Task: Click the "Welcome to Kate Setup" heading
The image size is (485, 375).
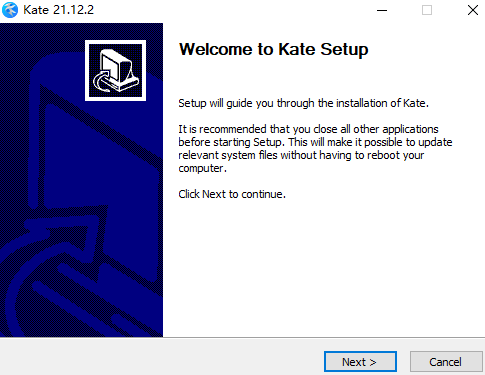Action: pyautogui.click(x=273, y=50)
